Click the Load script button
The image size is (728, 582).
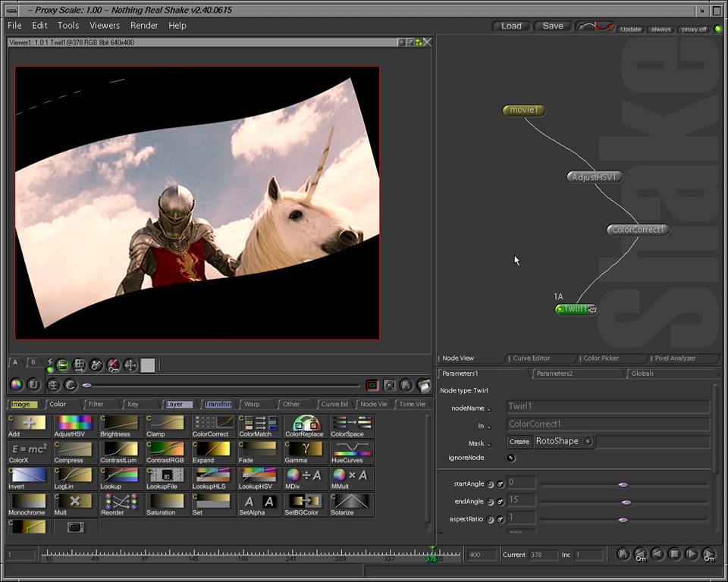coord(511,26)
